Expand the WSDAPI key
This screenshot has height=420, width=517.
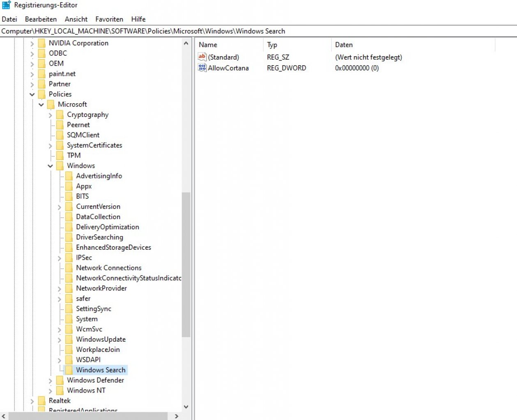(x=60, y=360)
